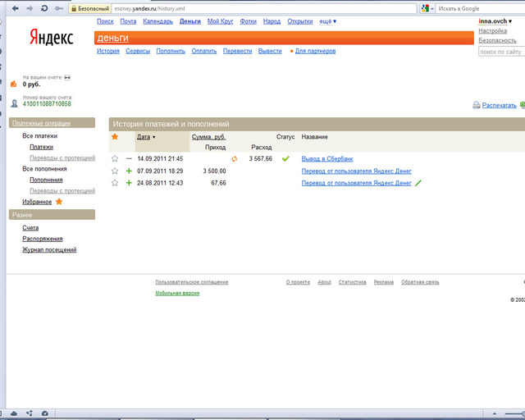Open the Перевести menu item
The height and width of the screenshot is (420, 525).
[237, 51]
